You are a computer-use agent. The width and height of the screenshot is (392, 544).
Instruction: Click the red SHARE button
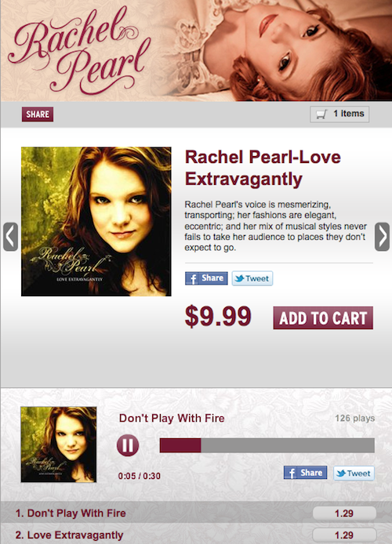pyautogui.click(x=38, y=114)
